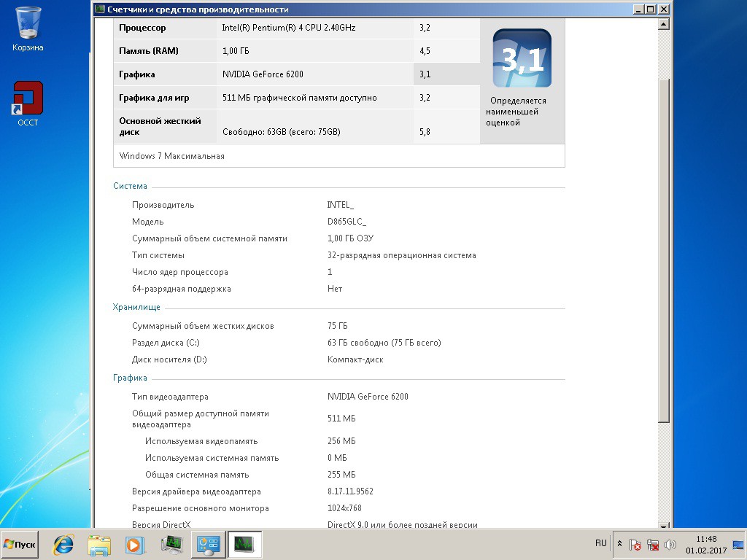
Task: Click the large 3,1 base score badge
Action: pos(522,58)
